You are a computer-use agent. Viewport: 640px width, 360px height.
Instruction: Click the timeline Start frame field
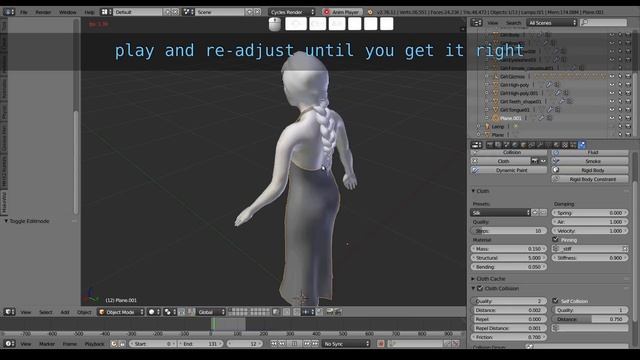click(x=153, y=344)
